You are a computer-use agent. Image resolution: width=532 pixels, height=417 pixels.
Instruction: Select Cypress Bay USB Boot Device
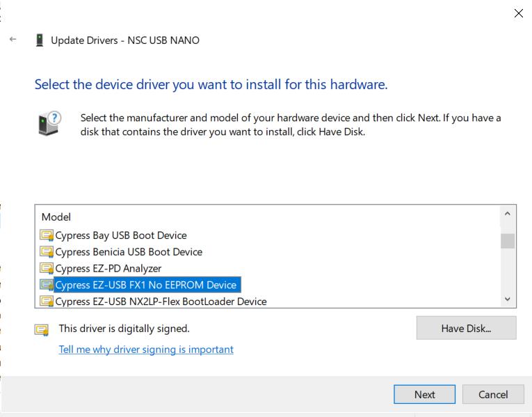click(121, 235)
